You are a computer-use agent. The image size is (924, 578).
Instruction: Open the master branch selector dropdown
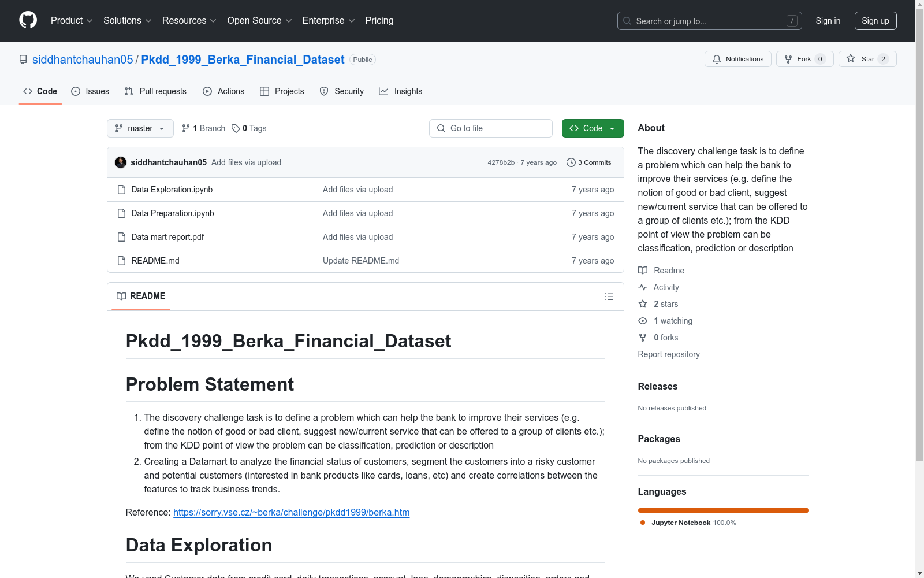(140, 128)
